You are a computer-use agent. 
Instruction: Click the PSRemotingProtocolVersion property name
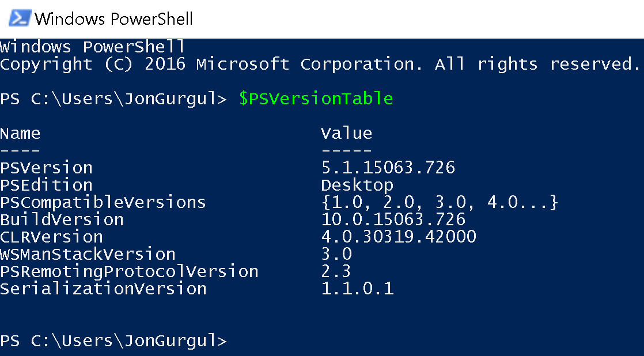[129, 271]
